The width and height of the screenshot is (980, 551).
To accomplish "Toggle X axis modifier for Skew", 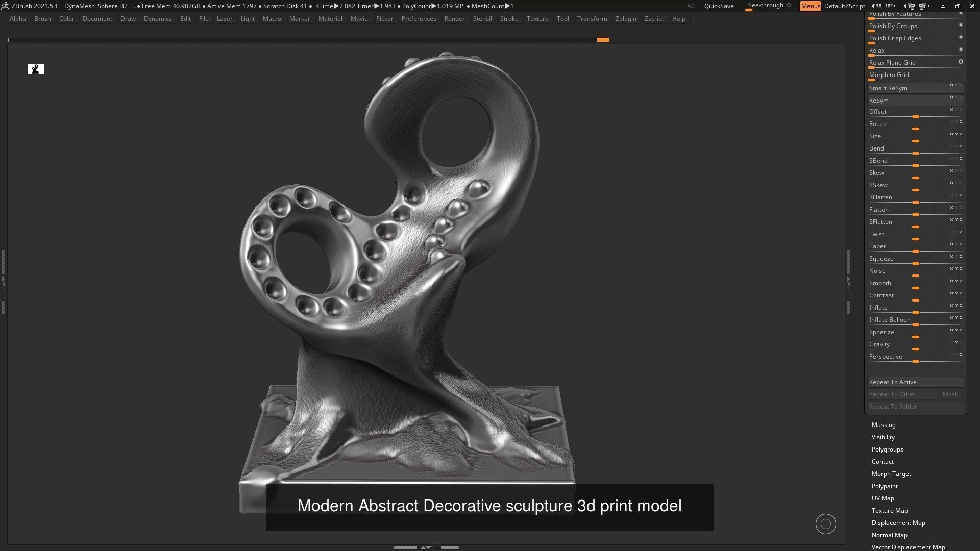I will (951, 171).
